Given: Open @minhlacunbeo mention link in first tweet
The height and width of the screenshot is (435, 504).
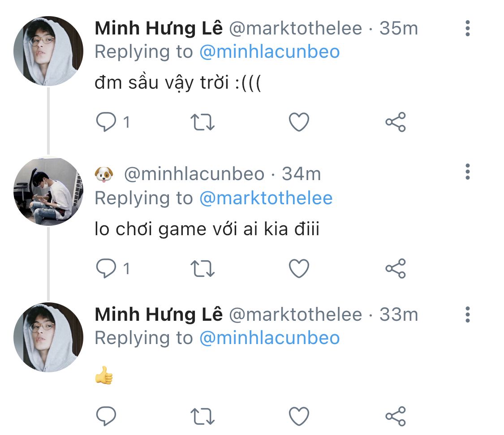Looking at the screenshot, I should click(269, 52).
